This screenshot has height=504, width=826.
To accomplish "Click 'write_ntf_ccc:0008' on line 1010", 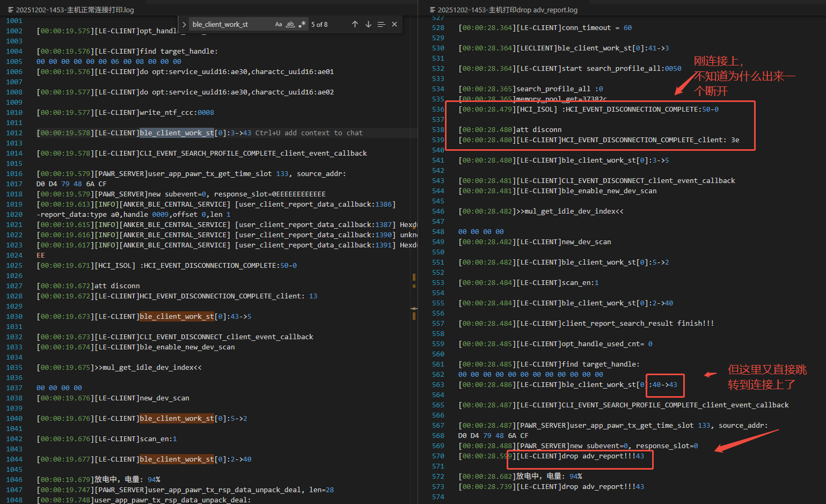I will pyautogui.click(x=177, y=112).
